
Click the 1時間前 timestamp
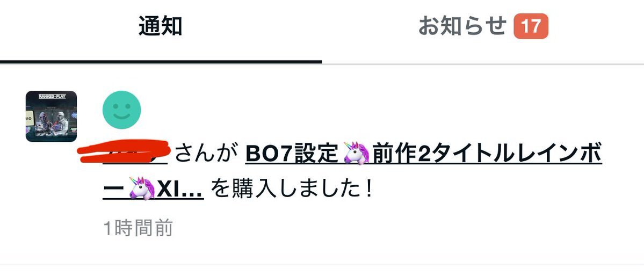(138, 228)
